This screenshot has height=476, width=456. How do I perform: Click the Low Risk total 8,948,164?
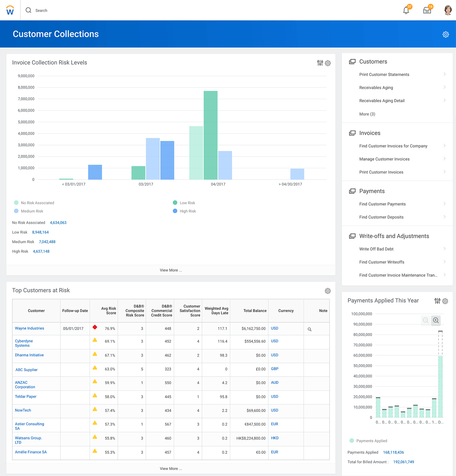tap(40, 232)
